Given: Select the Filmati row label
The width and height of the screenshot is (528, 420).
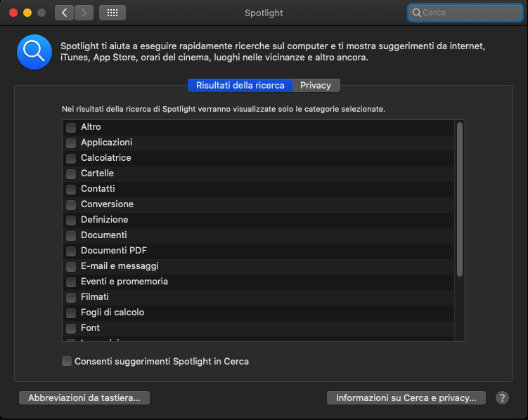Looking at the screenshot, I should pyautogui.click(x=95, y=297).
